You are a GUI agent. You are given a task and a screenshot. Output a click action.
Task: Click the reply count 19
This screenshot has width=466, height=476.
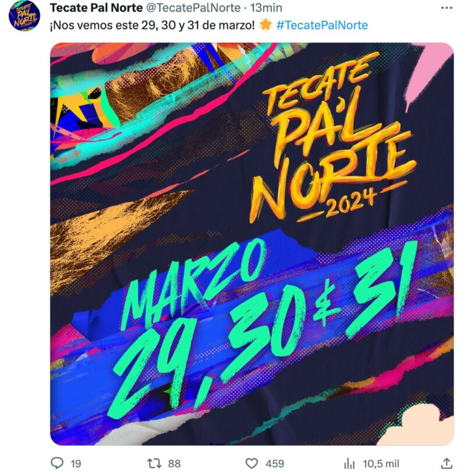point(76,464)
